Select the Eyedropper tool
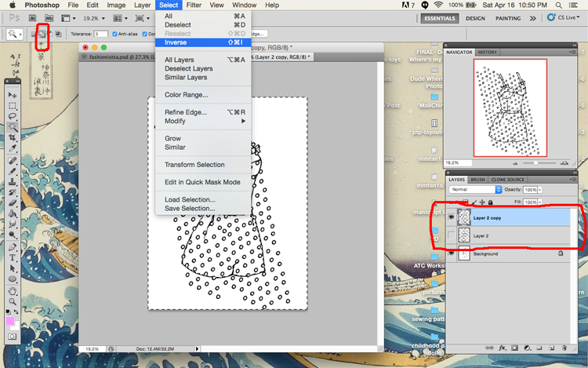Viewport: 588px width, 368px height. click(x=13, y=148)
